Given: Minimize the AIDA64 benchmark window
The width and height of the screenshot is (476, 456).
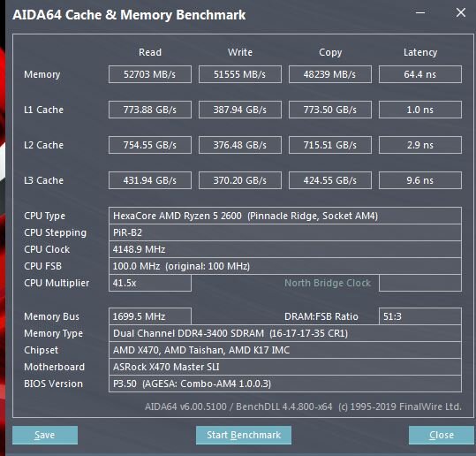Looking at the screenshot, I should [x=420, y=12].
